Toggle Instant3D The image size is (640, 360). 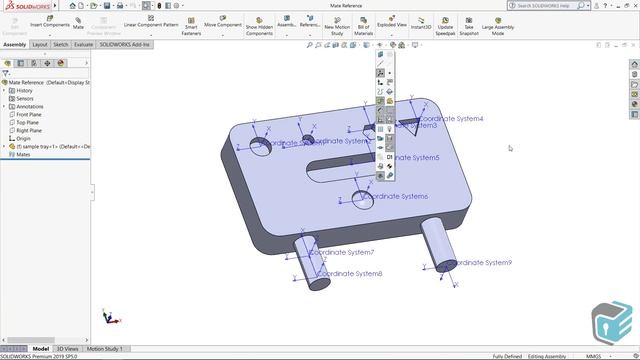[x=421, y=23]
